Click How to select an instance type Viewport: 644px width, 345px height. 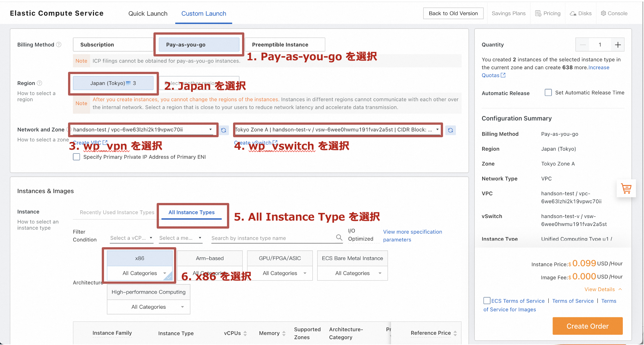[38, 225]
